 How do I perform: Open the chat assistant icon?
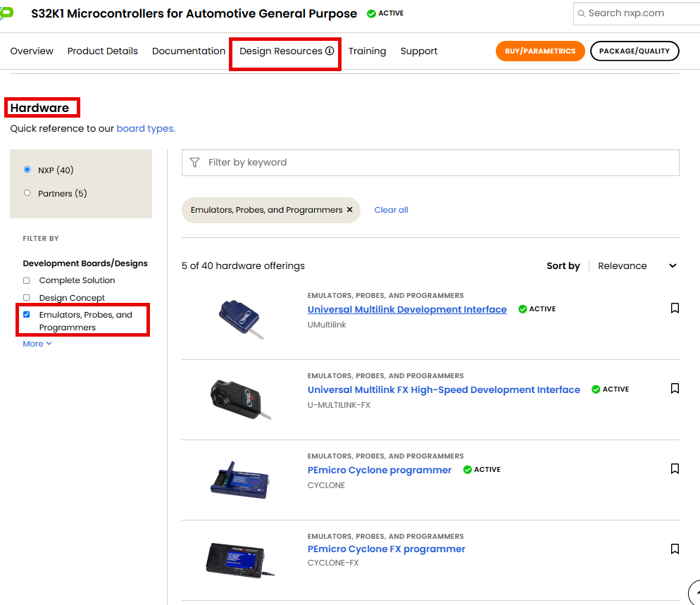coord(696,594)
